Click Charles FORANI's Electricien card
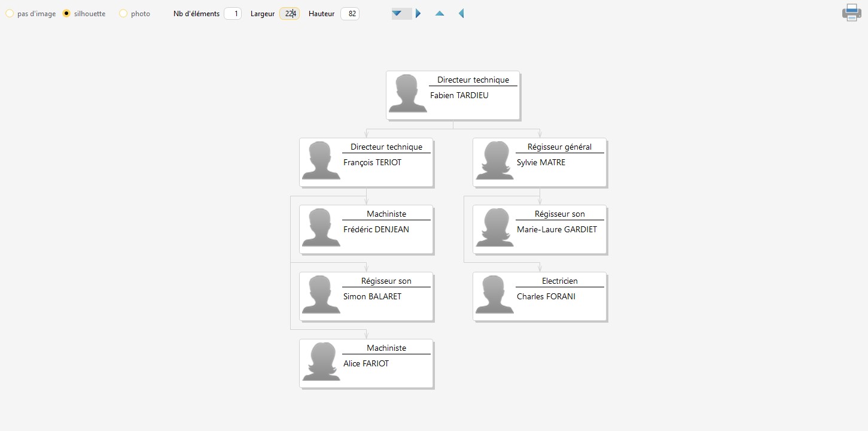This screenshot has height=431, width=868. [x=539, y=297]
